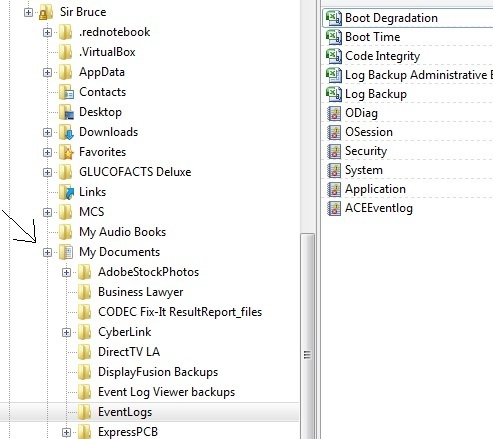Click the Code Integrity spreadsheet icon
Screen dimensions: 493x439
click(334, 56)
